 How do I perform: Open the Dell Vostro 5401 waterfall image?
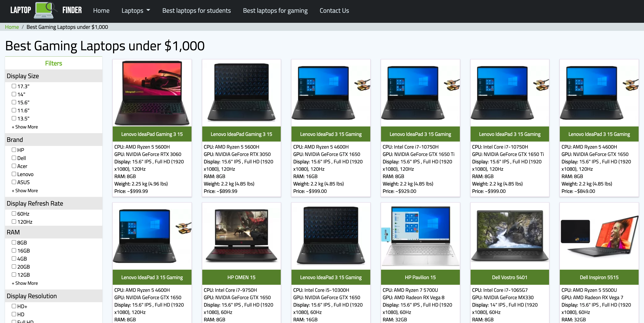(x=509, y=236)
